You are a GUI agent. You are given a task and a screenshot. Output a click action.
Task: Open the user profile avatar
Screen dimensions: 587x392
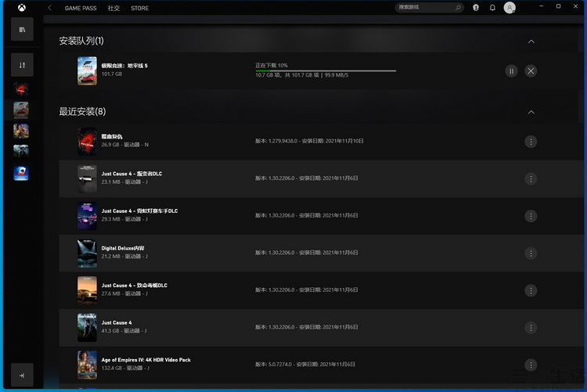(510, 8)
